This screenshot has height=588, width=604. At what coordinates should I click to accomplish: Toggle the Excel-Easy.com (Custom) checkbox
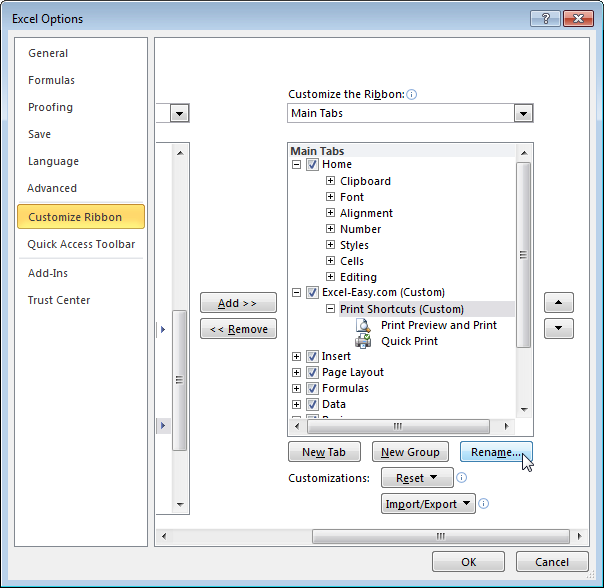(x=312, y=292)
